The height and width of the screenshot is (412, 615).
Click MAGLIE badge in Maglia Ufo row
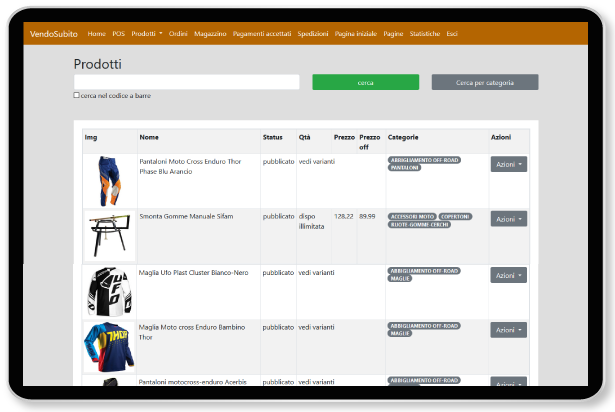point(400,279)
